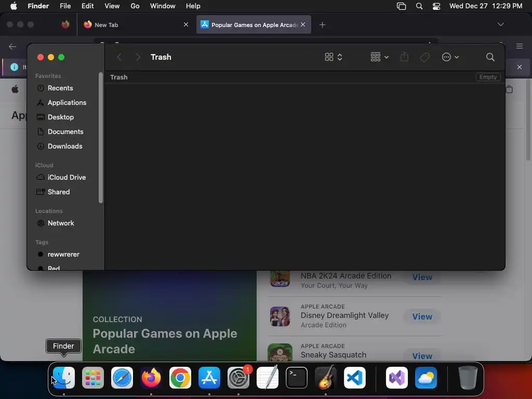Go back in Finder window

coord(119,57)
